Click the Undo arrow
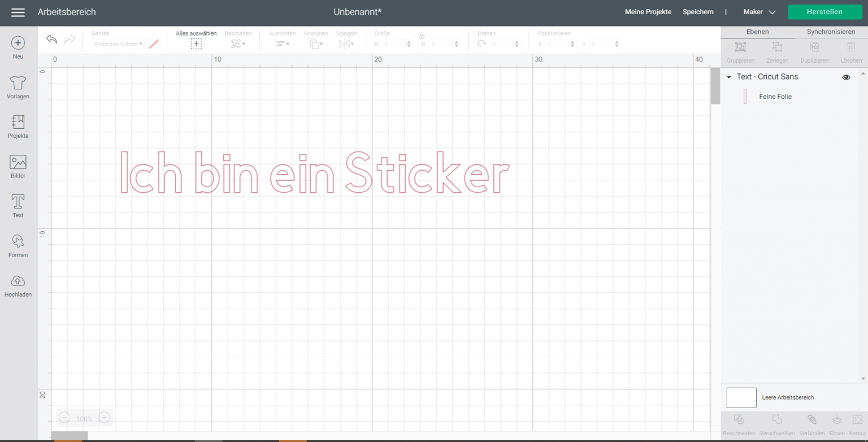 [x=51, y=39]
